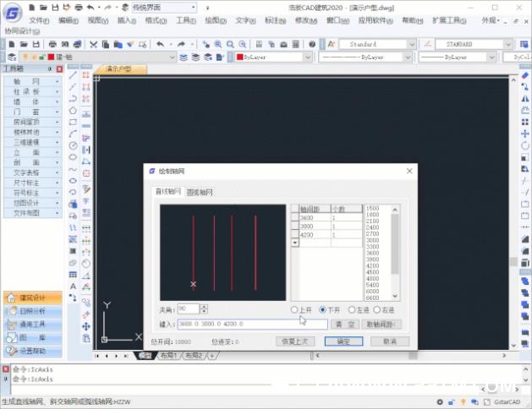Select the Arc draw tool
The width and height of the screenshot is (532, 409).
click(73, 134)
